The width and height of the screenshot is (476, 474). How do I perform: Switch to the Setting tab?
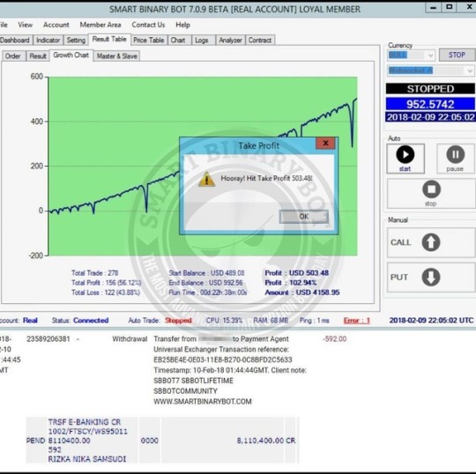[76, 40]
